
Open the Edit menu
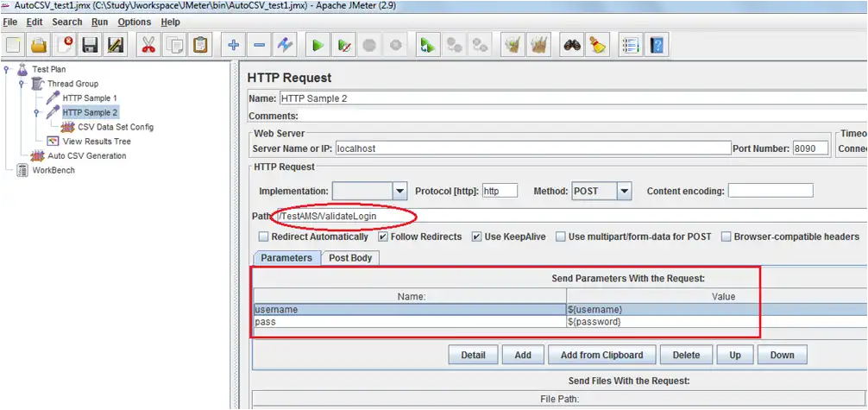pyautogui.click(x=35, y=22)
